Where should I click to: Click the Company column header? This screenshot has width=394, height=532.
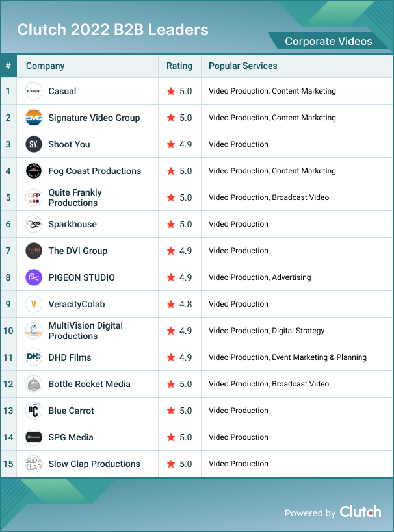click(x=46, y=66)
